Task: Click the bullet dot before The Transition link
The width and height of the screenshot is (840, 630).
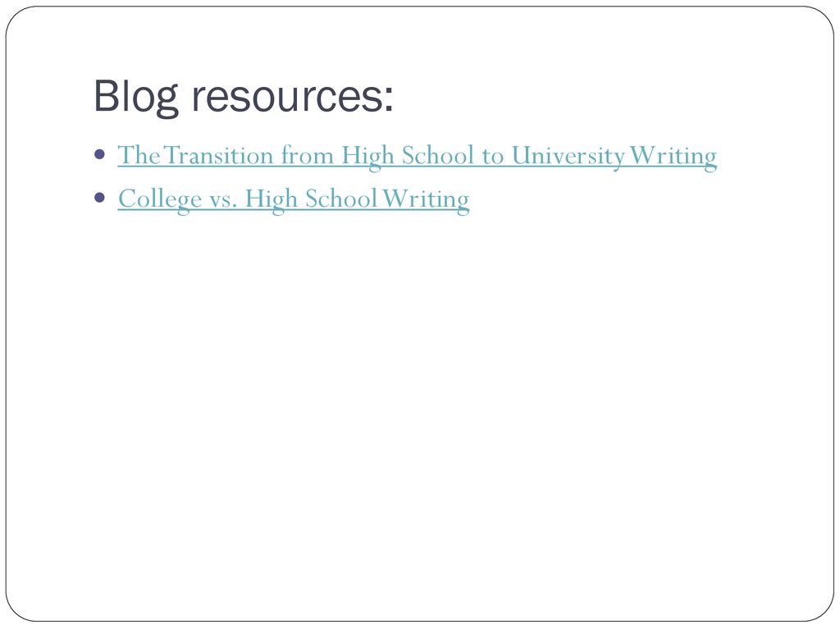Action: [99, 155]
